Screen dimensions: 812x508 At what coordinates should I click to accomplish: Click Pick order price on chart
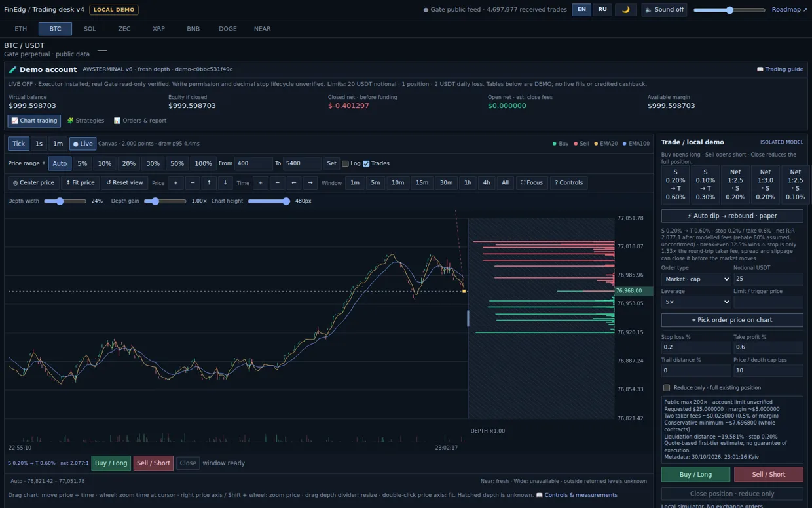[x=732, y=321]
